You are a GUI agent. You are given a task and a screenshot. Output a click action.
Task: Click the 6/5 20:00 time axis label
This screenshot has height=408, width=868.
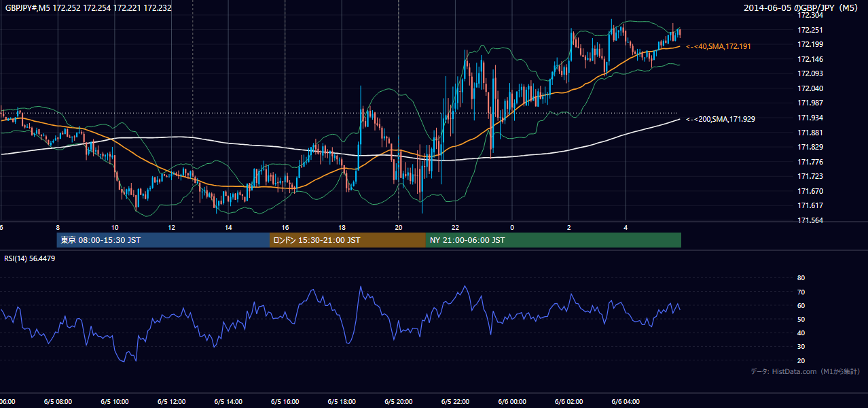pyautogui.click(x=398, y=401)
